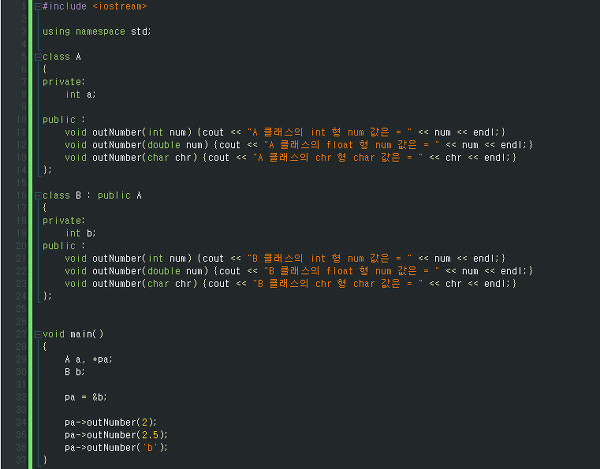
Task: Click 'private:' label in class B
Action: pyautogui.click(x=64, y=221)
